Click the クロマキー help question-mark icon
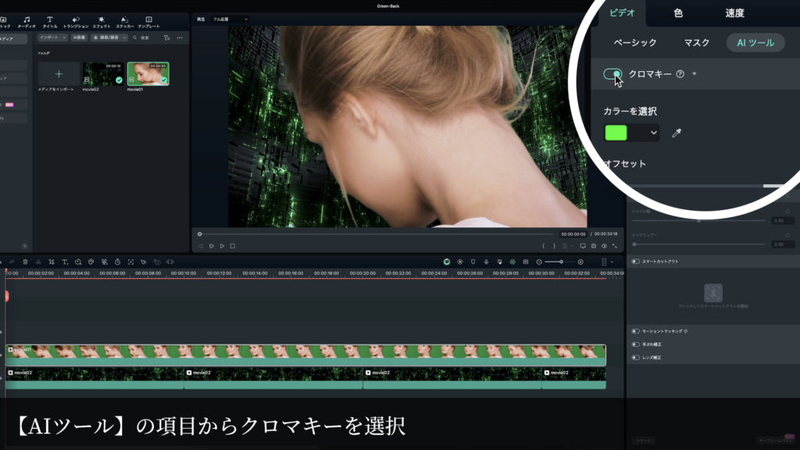800x450 pixels. pos(680,74)
